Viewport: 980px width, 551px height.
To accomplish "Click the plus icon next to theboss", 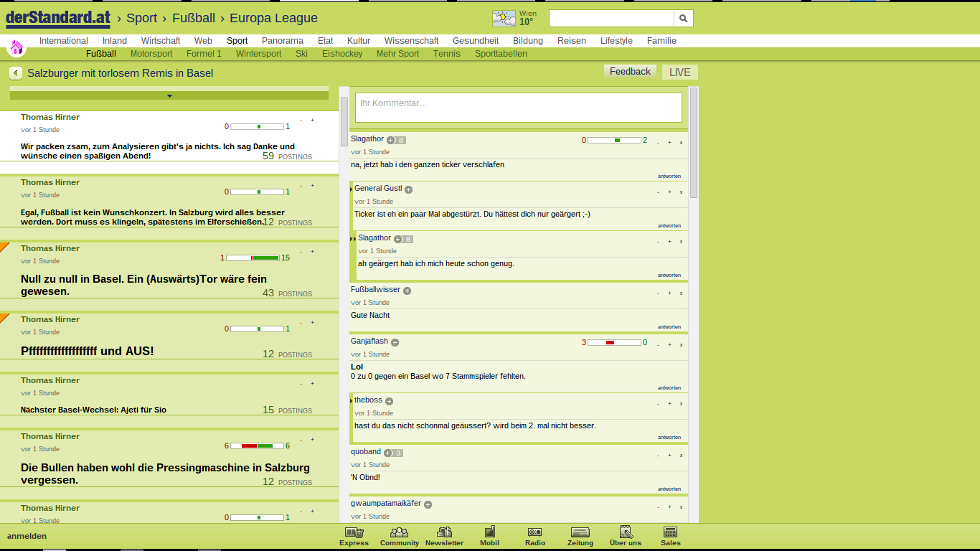I will pyautogui.click(x=390, y=402).
